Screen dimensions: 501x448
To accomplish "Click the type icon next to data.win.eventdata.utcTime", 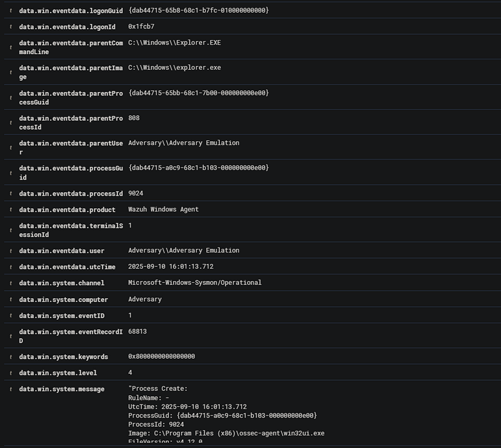I will [11, 267].
